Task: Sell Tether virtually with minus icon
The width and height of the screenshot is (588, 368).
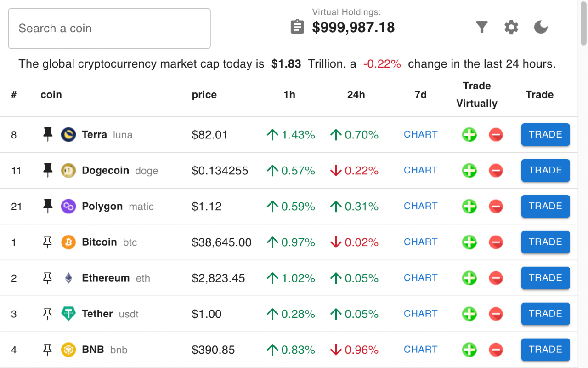Action: [x=496, y=314]
